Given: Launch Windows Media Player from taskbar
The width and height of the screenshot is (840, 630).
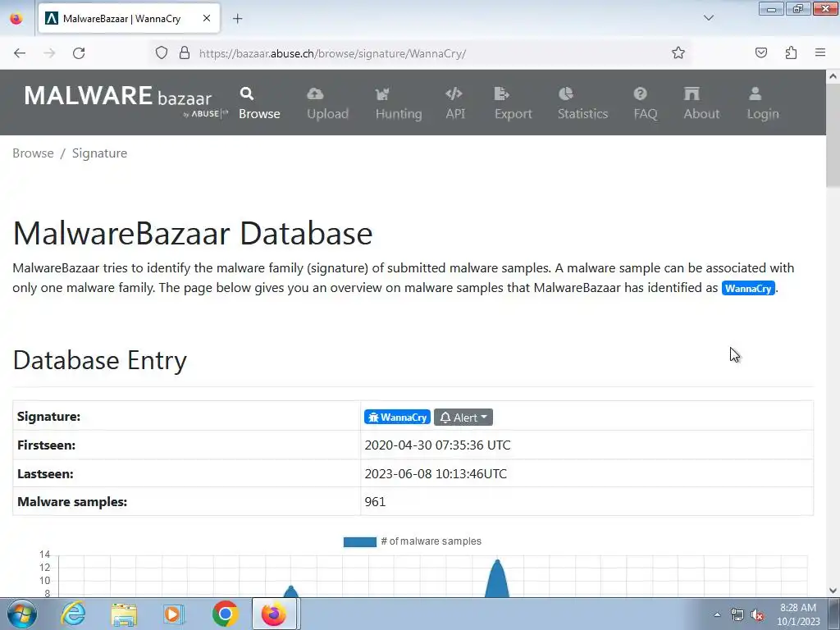Looking at the screenshot, I should pos(174,614).
